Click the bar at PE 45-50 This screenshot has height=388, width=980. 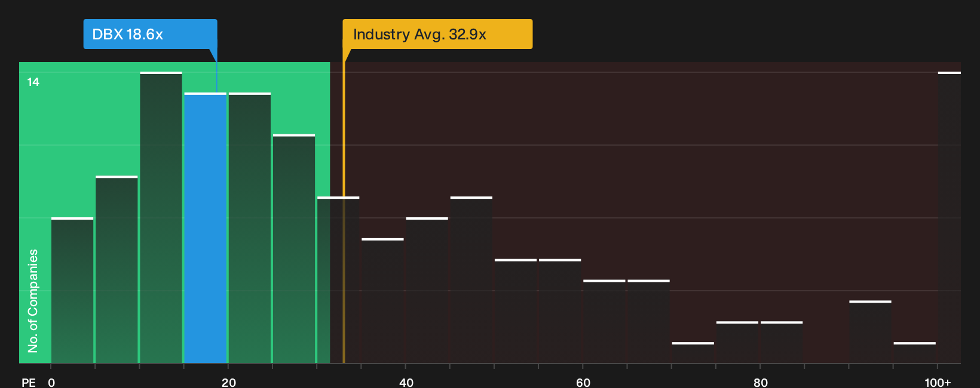[x=471, y=280]
